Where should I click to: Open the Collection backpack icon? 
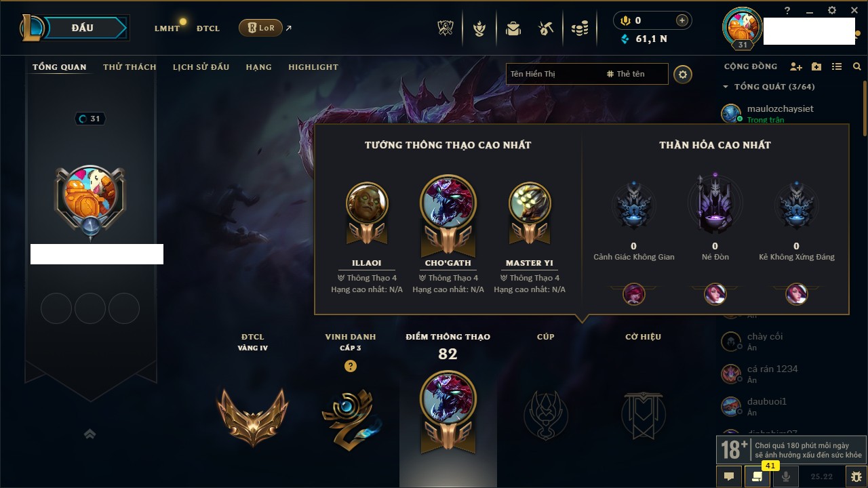pyautogui.click(x=513, y=28)
